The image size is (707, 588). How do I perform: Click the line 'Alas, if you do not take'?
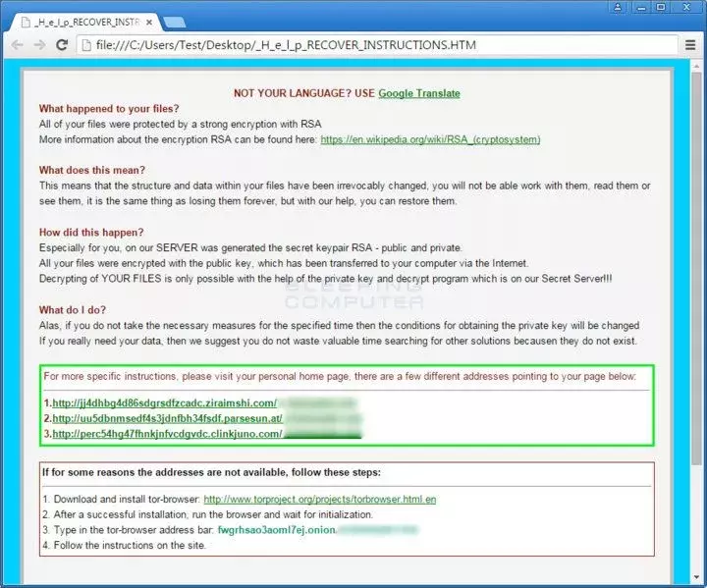(339, 326)
